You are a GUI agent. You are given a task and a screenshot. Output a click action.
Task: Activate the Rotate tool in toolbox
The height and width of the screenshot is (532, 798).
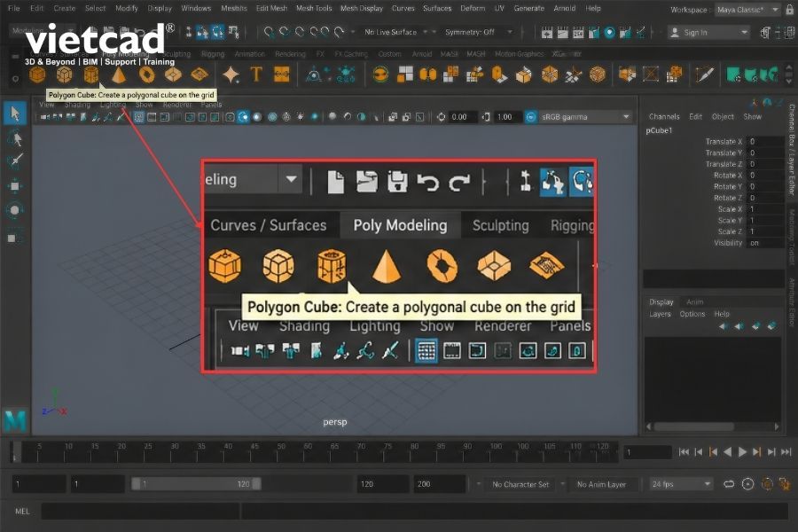tap(15, 210)
